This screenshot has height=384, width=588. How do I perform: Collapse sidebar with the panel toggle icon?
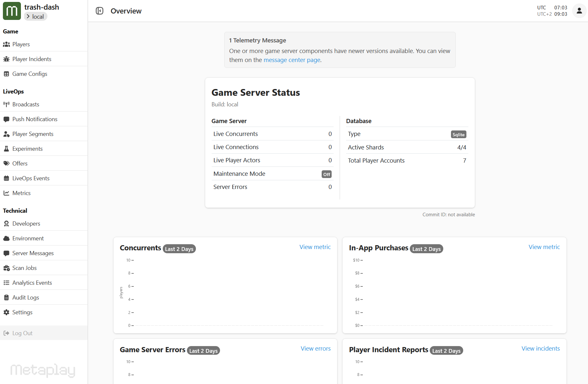tap(99, 11)
